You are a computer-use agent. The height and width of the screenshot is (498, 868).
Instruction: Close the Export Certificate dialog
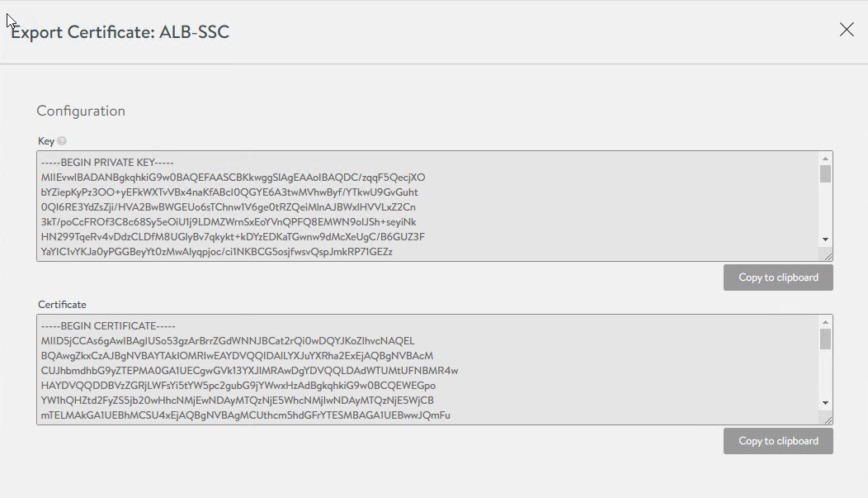pyautogui.click(x=847, y=30)
